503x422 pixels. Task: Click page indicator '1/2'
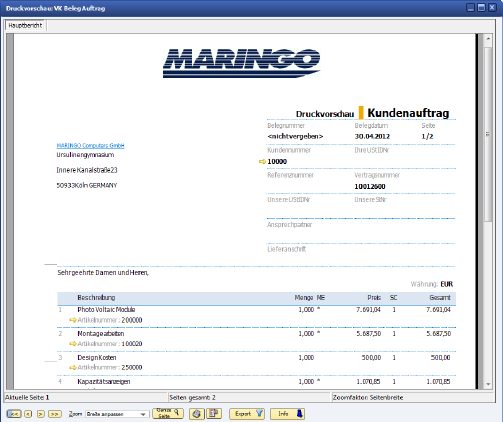tap(427, 136)
